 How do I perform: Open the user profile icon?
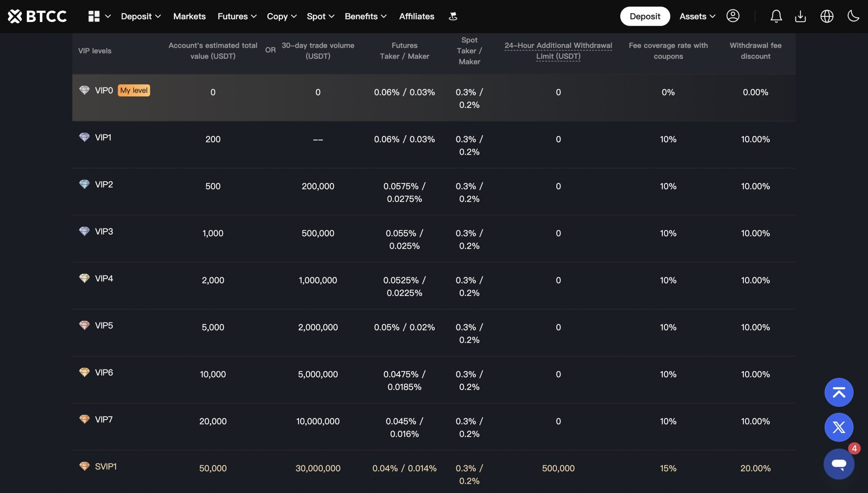coord(733,16)
